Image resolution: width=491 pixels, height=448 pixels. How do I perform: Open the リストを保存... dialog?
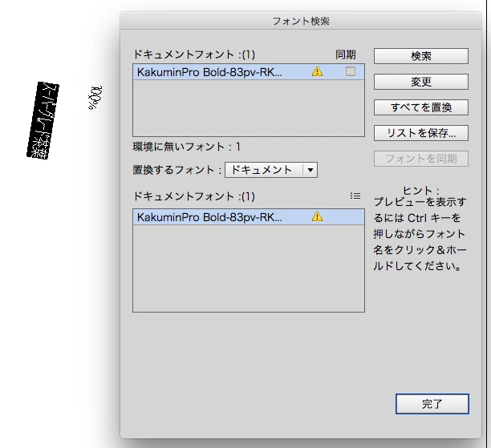(421, 133)
